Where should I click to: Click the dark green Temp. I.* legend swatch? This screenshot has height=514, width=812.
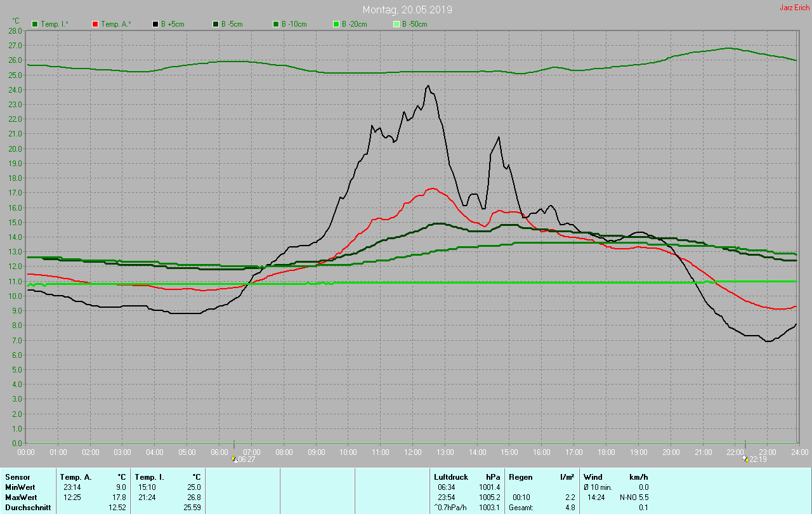coord(35,24)
